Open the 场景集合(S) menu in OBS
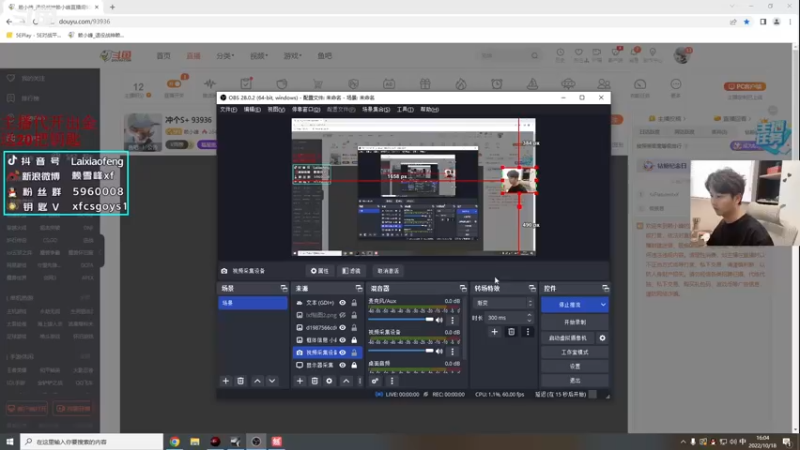Screen dimensions: 800x450 click(376, 110)
